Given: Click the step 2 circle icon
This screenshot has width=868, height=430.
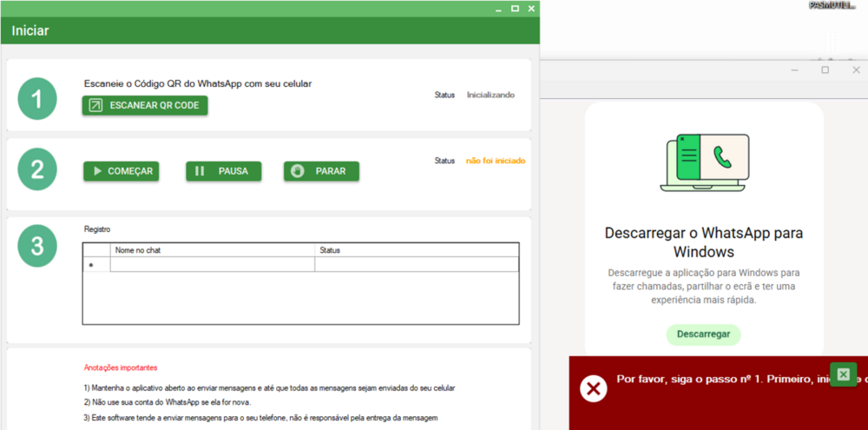Looking at the screenshot, I should (37, 169).
